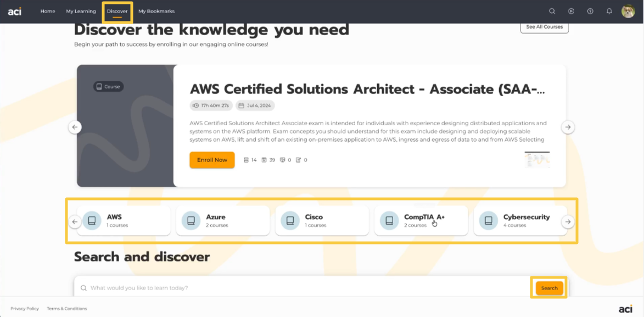The height and width of the screenshot is (317, 644).
Task: Click the aci logo in header
Action: [x=15, y=11]
